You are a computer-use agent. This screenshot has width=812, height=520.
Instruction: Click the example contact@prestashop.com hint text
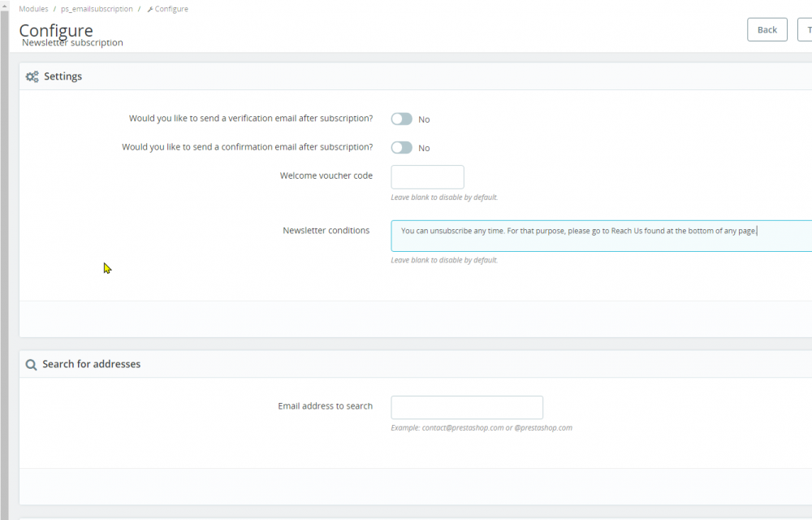[482, 428]
